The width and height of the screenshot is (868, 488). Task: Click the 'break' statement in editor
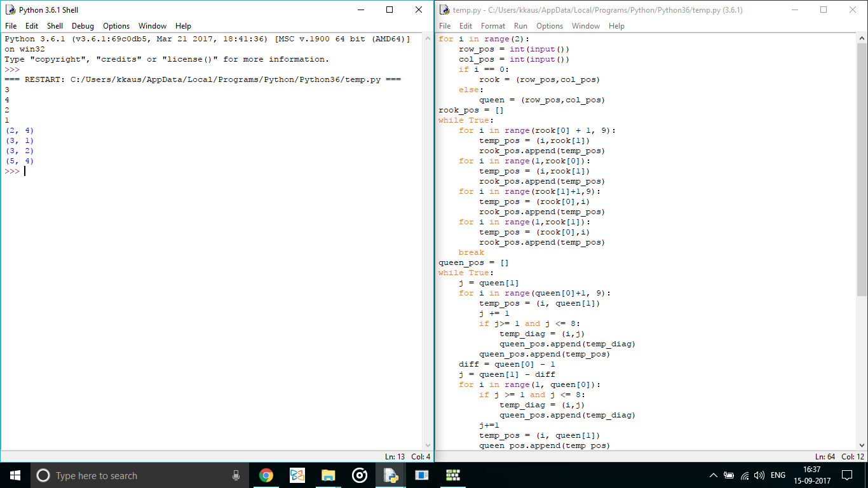pos(471,252)
